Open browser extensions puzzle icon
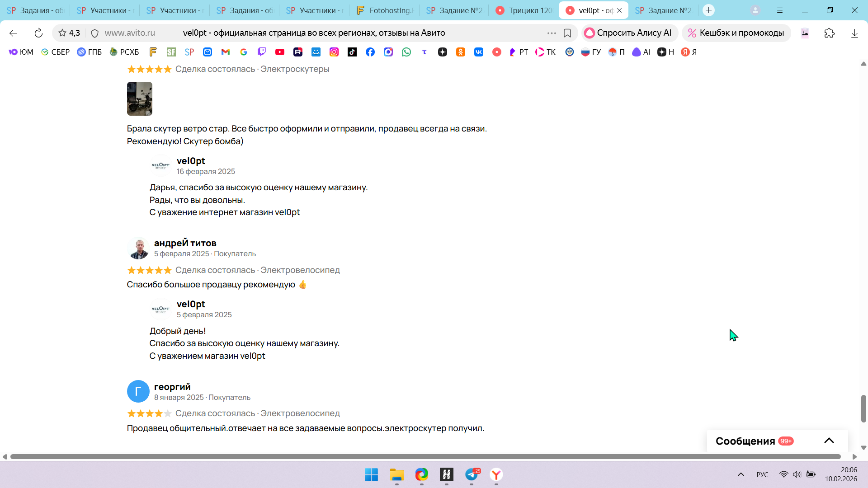The height and width of the screenshot is (488, 868). (x=830, y=33)
